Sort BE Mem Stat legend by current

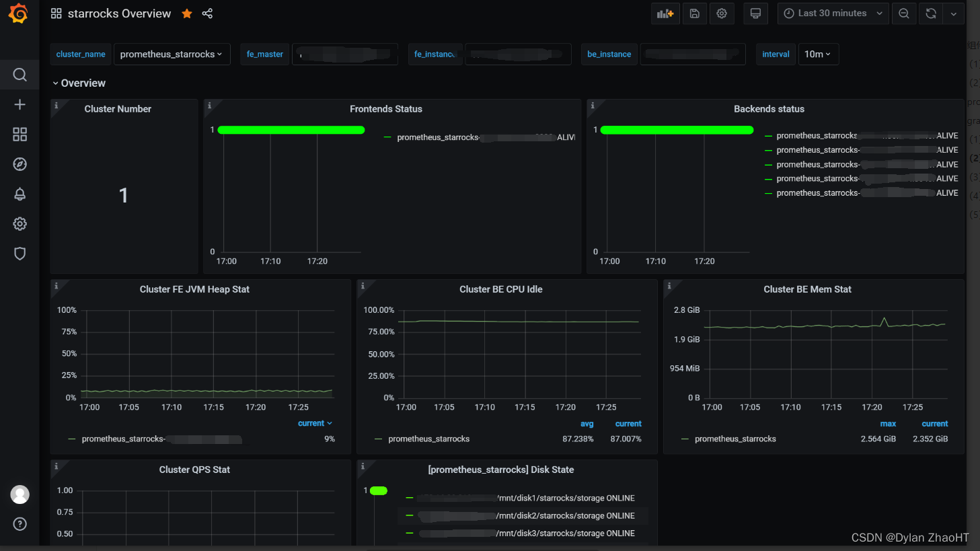pyautogui.click(x=935, y=424)
